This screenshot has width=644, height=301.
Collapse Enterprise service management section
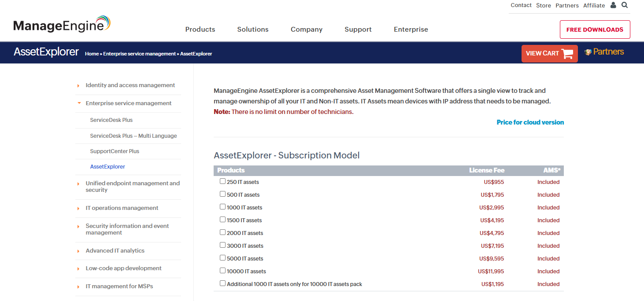[79, 103]
